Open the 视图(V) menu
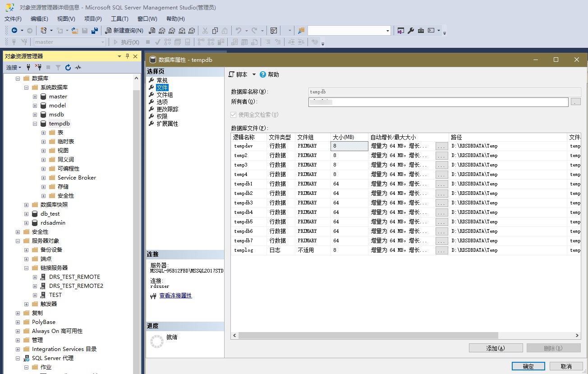Viewport: 588px width, 374px height. [x=66, y=19]
